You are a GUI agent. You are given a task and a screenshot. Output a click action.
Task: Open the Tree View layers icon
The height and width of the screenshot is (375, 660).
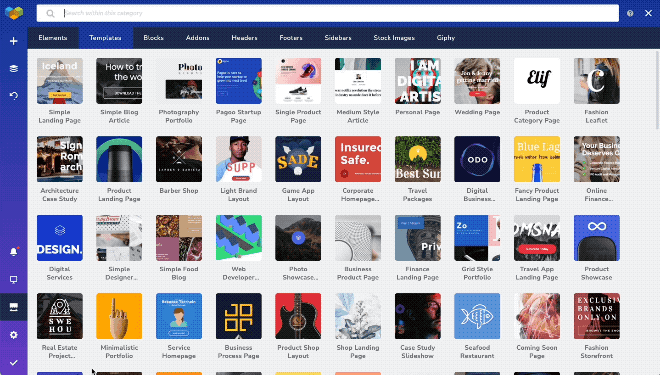pos(13,68)
